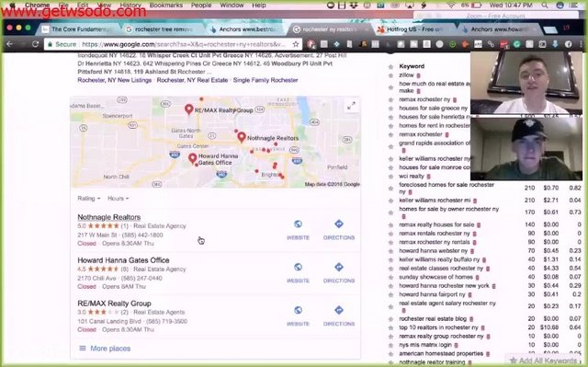
Task: Open the Dropbox menu bar icon
Action: pyautogui.click(x=354, y=5)
